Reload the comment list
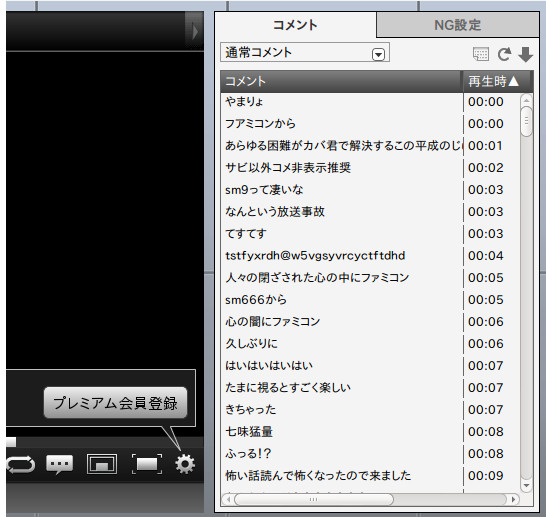 point(504,54)
